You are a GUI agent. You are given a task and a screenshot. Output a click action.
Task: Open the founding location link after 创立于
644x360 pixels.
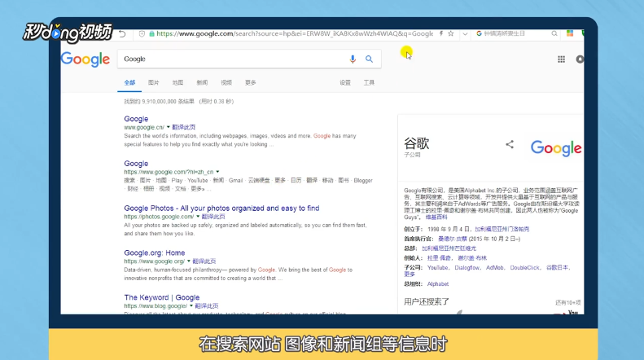pos(502,229)
